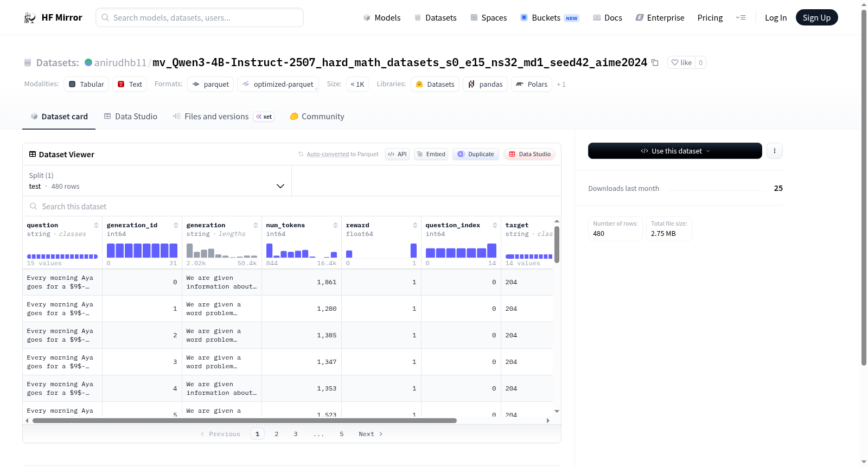Focus the Search this dataset field
Viewport: 868px width, 467px height.
coord(292,207)
